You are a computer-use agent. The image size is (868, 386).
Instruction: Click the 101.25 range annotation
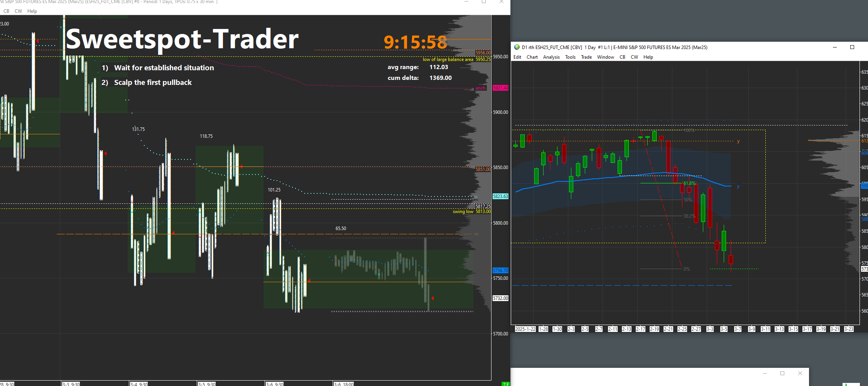tap(274, 190)
